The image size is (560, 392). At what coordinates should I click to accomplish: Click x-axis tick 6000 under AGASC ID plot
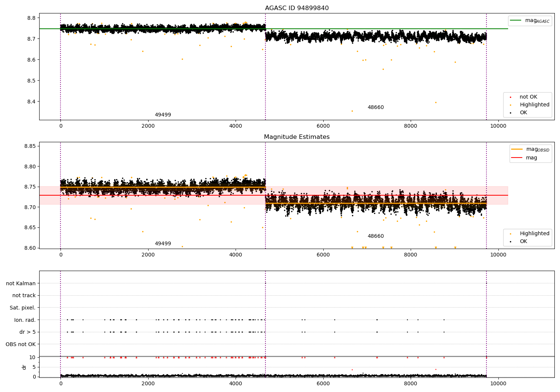point(323,126)
